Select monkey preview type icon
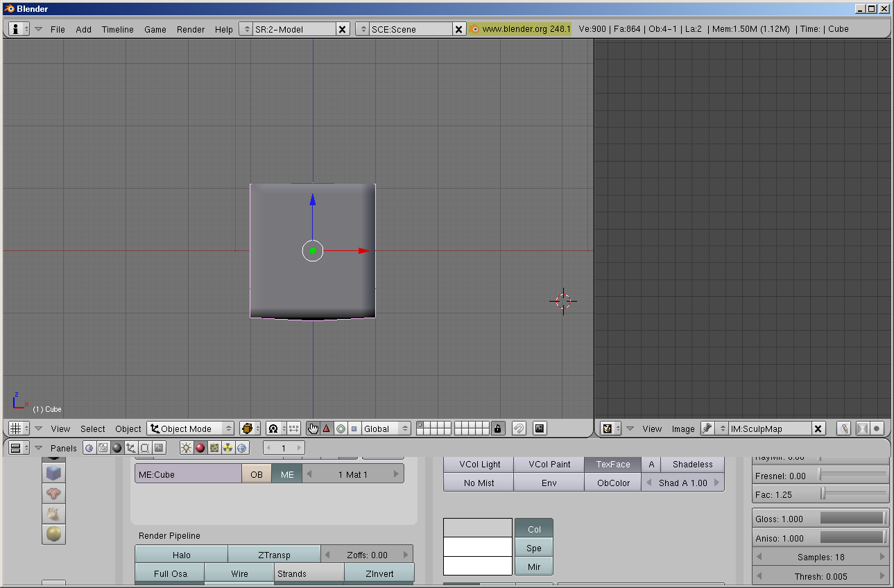The height and width of the screenshot is (588, 894). [54, 494]
